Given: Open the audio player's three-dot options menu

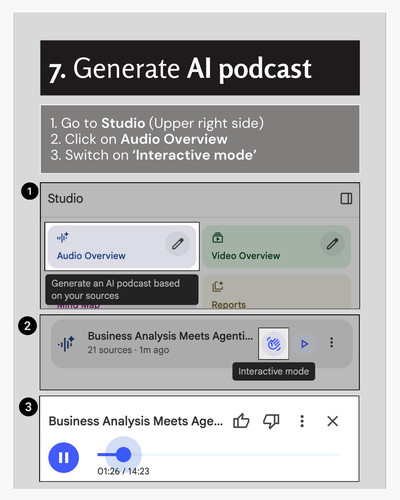Looking at the screenshot, I should click(302, 421).
